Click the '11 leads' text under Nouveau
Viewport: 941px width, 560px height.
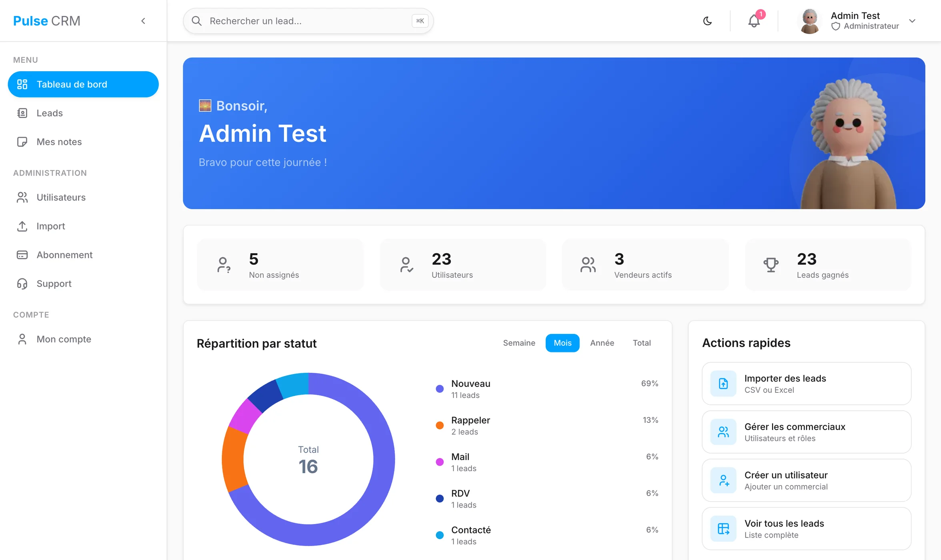(465, 396)
